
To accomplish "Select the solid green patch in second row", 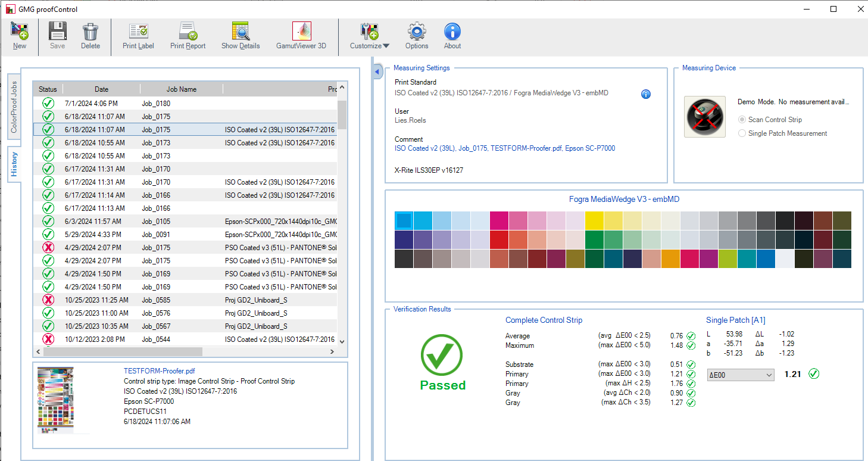I will click(594, 239).
